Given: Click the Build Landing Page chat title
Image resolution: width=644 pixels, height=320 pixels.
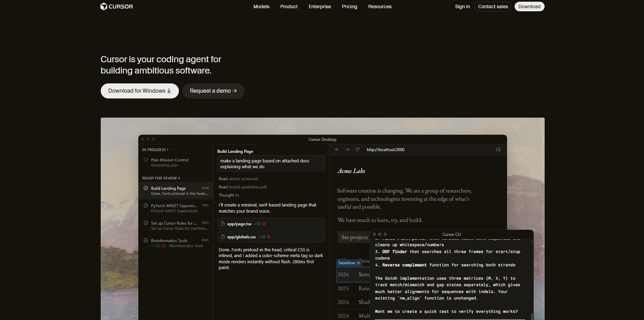Looking at the screenshot, I should click(235, 151).
